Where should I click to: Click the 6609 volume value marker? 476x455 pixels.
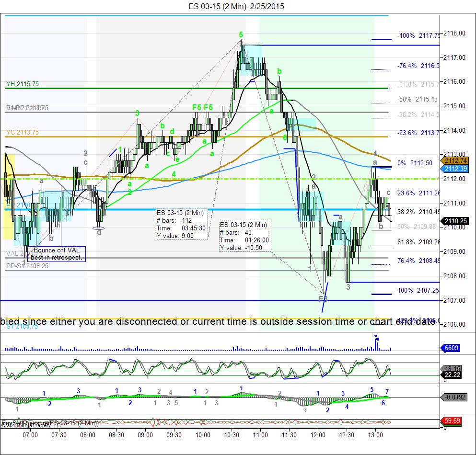click(450, 348)
